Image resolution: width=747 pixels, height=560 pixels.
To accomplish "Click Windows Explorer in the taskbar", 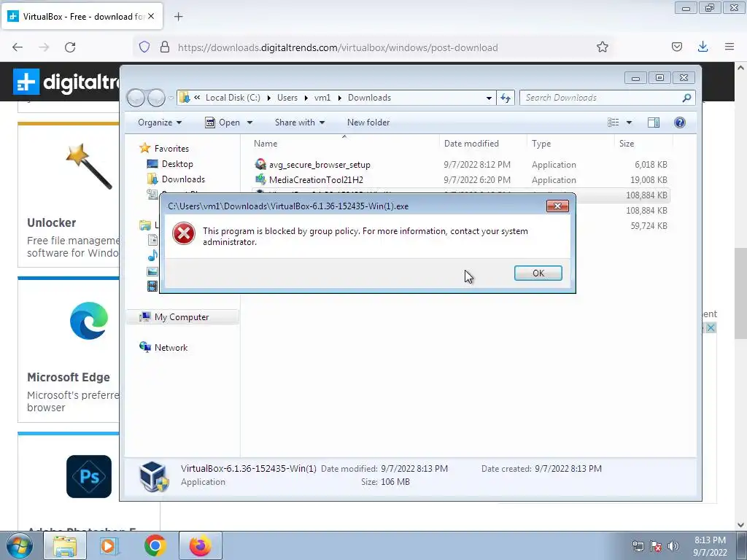I will click(65, 545).
